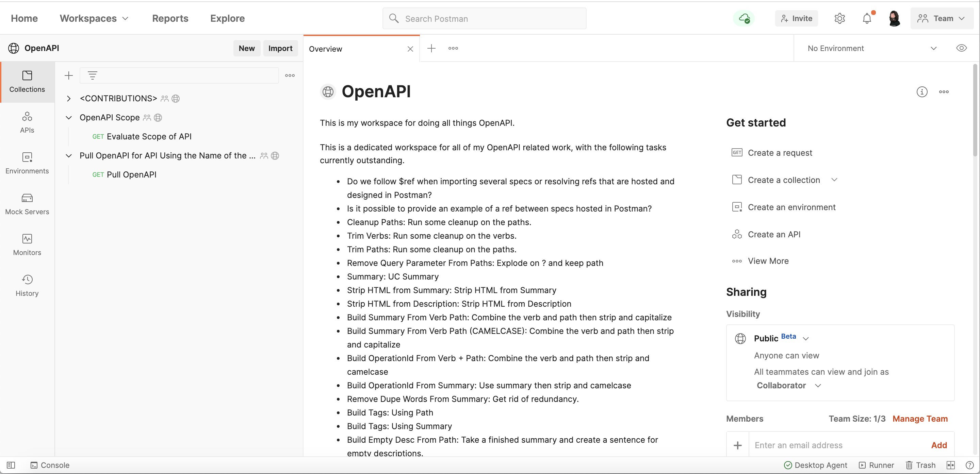
Task: Expand the <CONTRIBUTIONS> collection
Action: point(68,99)
